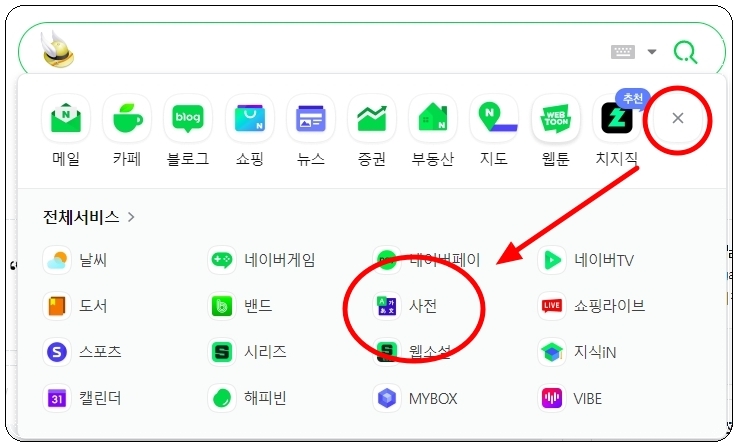Open Books (도서) service
Screen dimensions: 738x447
pos(75,306)
